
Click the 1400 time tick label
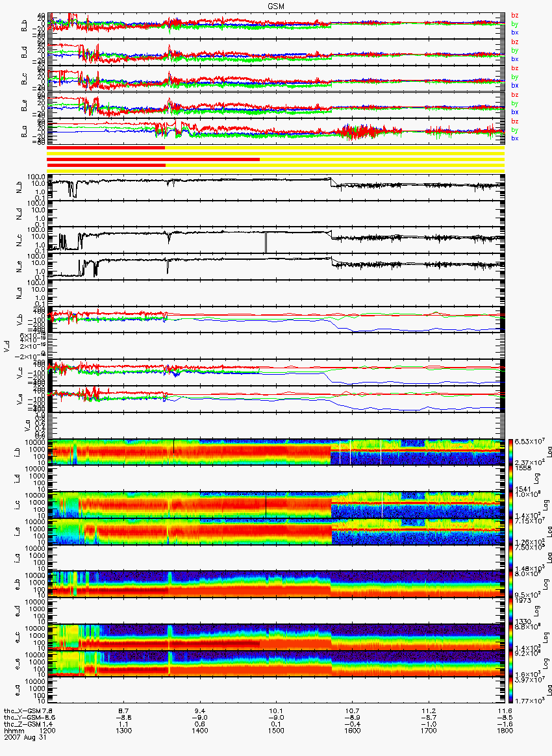coord(199,731)
